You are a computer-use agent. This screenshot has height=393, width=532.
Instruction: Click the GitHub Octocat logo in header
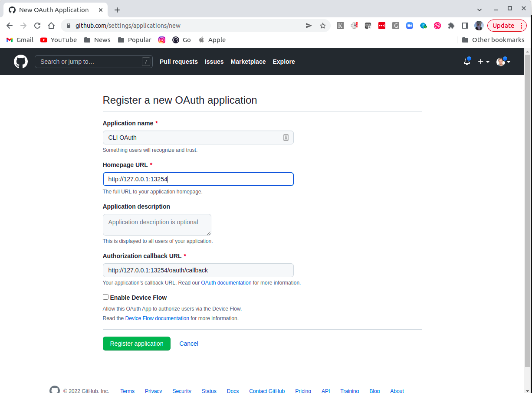coord(20,62)
